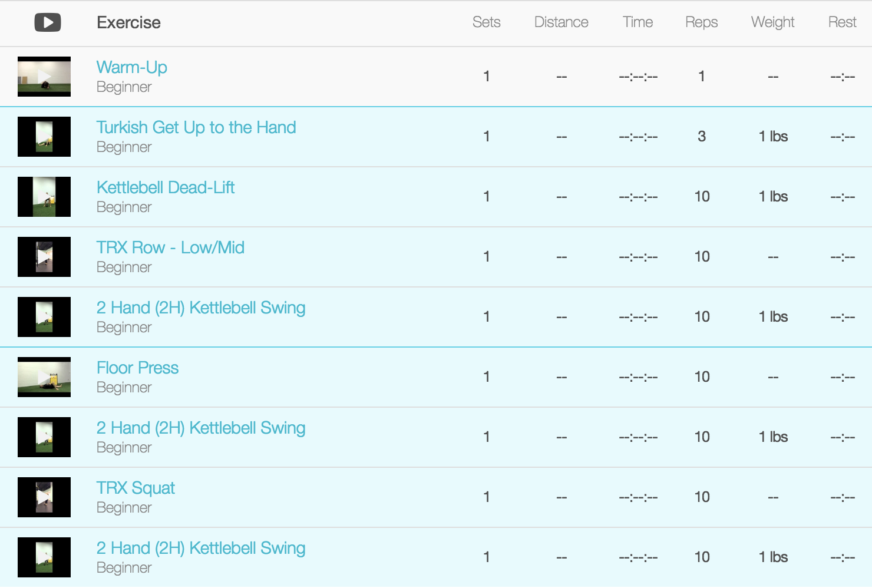
Task: Click the Weight dashes in the Floor Press row
Action: (773, 377)
